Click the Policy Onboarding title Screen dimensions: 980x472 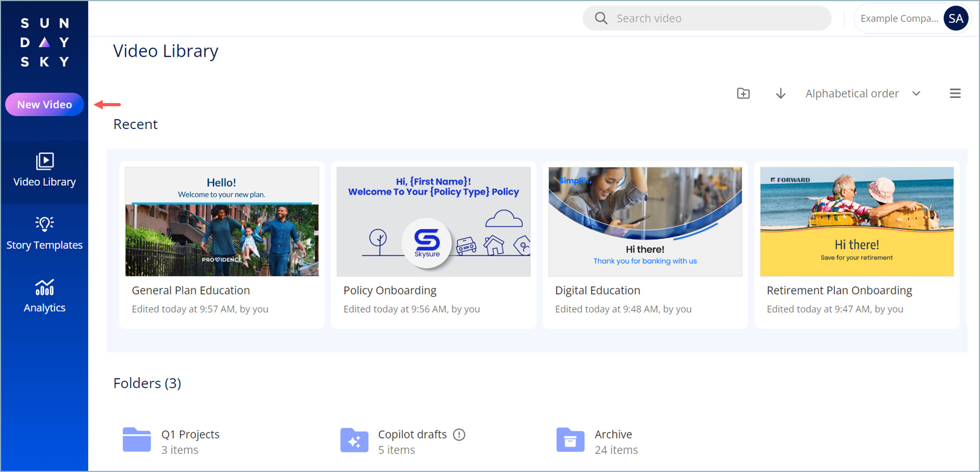click(x=390, y=290)
